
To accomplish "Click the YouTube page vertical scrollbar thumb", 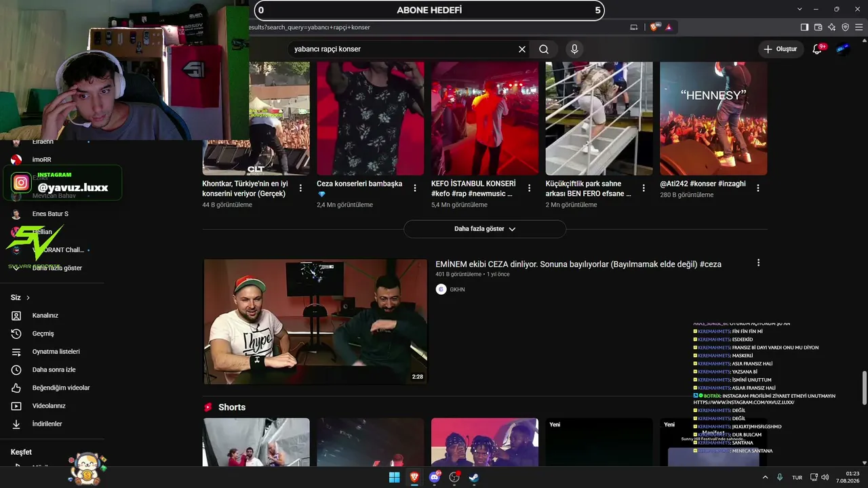I will tap(864, 388).
